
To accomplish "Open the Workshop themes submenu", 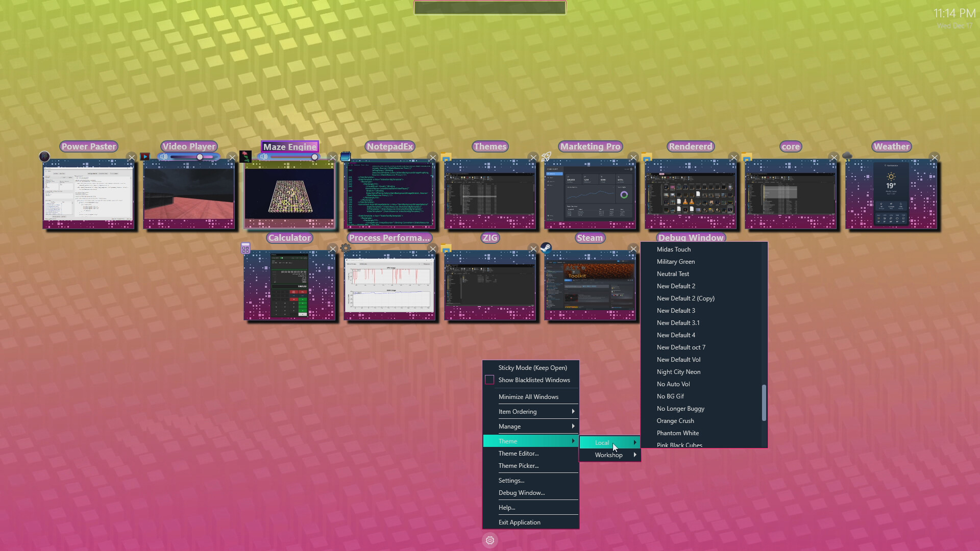I will point(609,455).
